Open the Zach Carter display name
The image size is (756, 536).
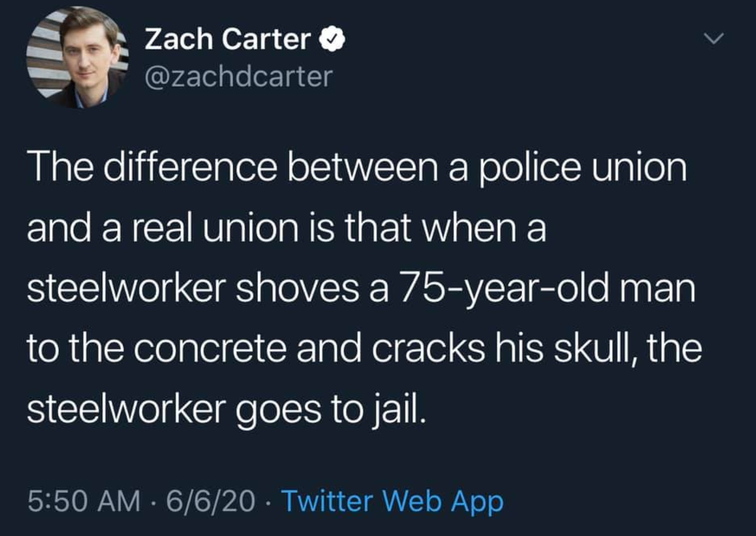pyautogui.click(x=227, y=40)
